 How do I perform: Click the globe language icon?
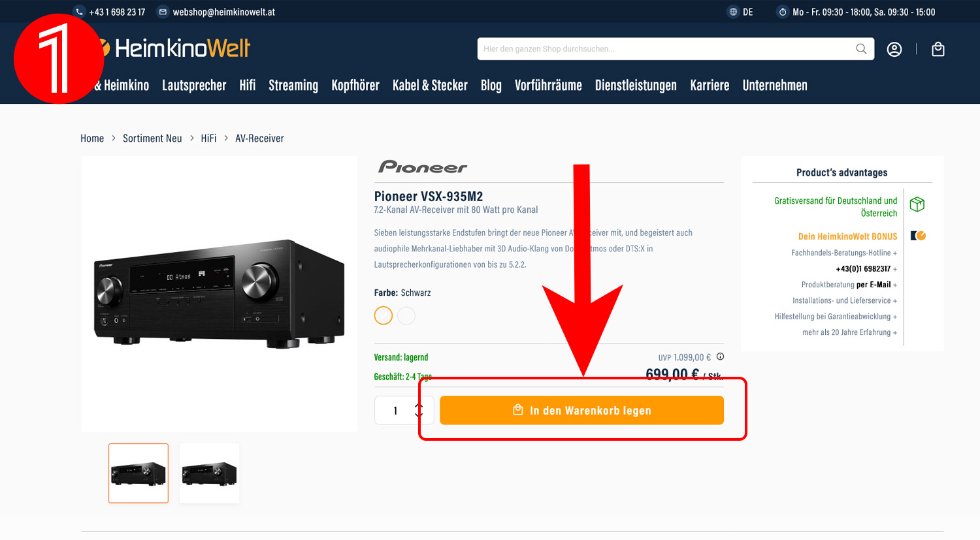(x=733, y=12)
